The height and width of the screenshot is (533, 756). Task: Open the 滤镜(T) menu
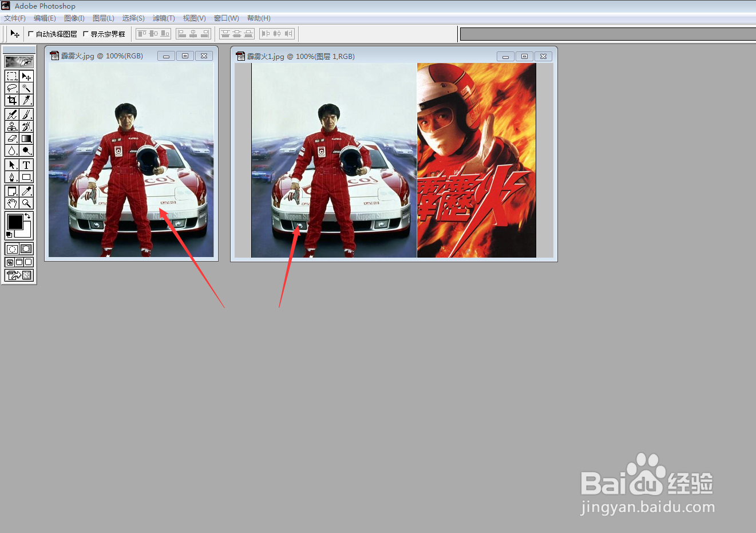(164, 18)
